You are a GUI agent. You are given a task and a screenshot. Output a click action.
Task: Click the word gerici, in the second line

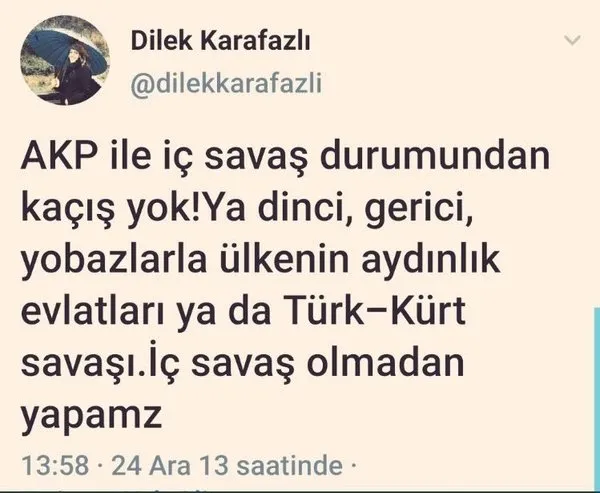point(419,210)
